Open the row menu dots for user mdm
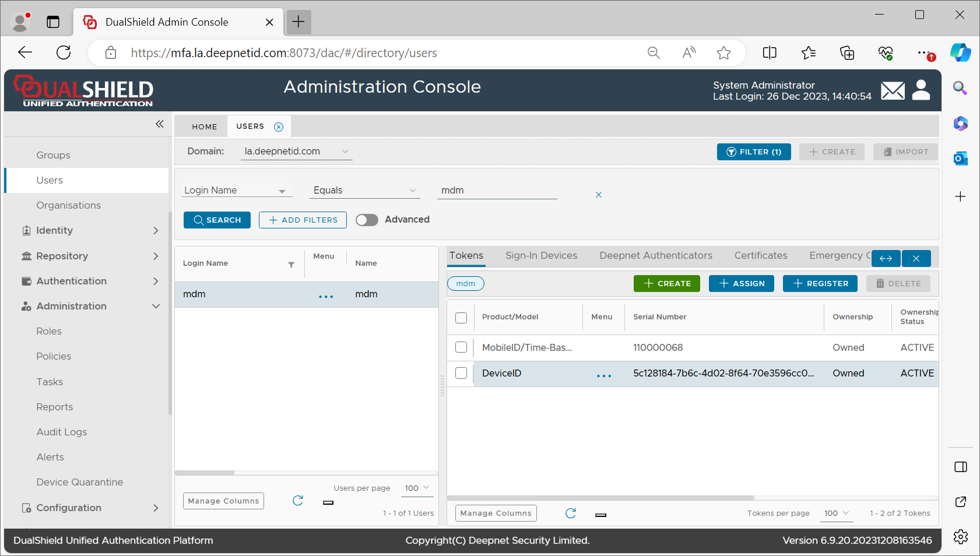This screenshot has height=556, width=980. coord(326,295)
